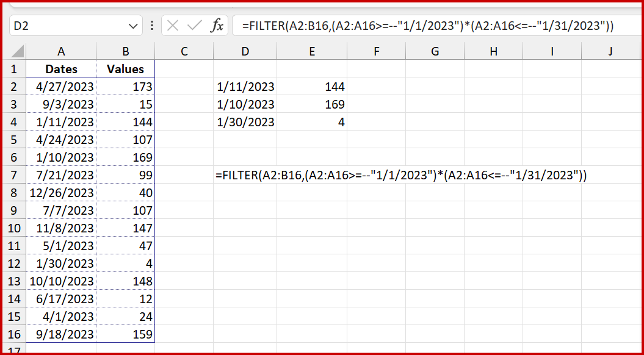The height and width of the screenshot is (355, 644).
Task: Select column D header
Action: [245, 51]
